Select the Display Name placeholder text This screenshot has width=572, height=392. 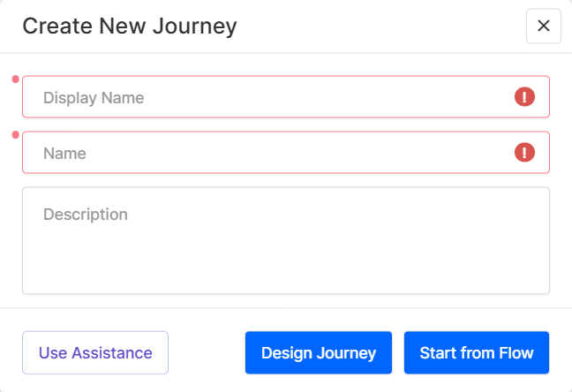pos(94,97)
